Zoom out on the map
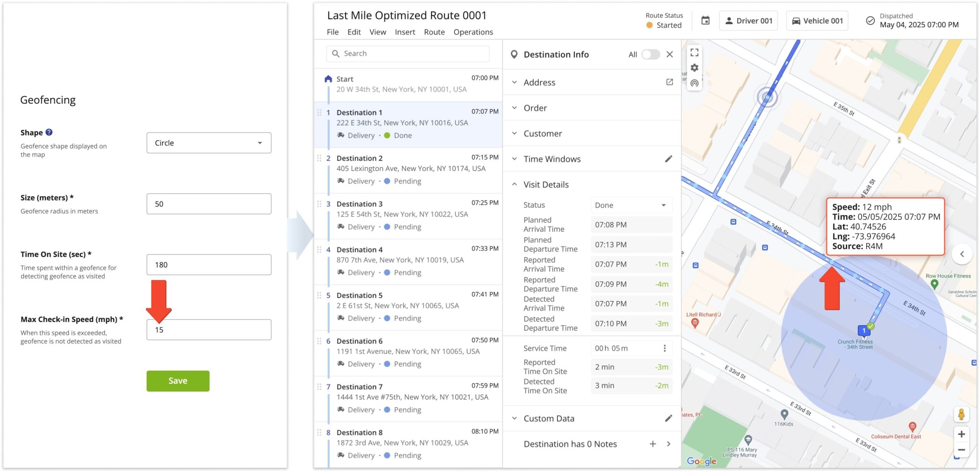The image size is (980, 472). 961,450
